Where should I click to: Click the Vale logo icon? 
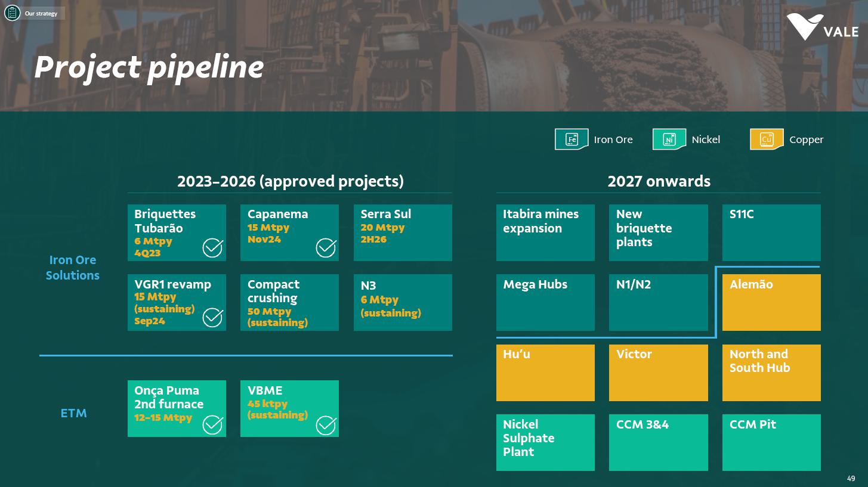(x=805, y=27)
